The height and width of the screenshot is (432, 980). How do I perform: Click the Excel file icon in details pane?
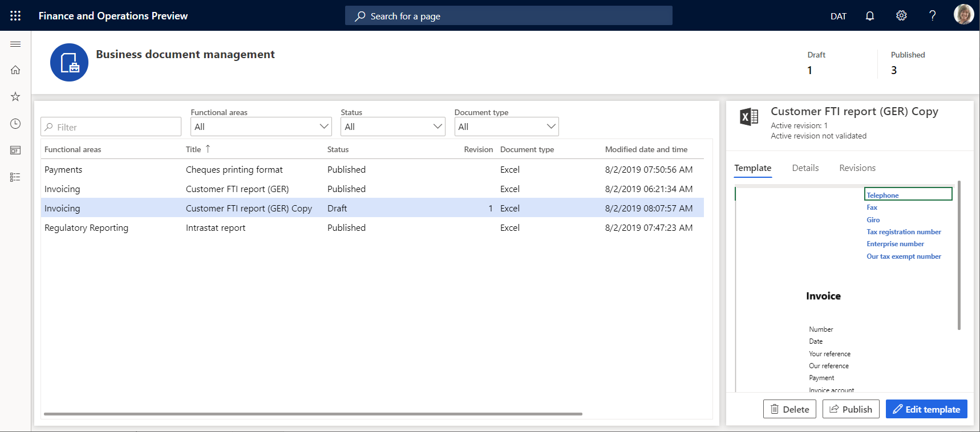click(749, 117)
